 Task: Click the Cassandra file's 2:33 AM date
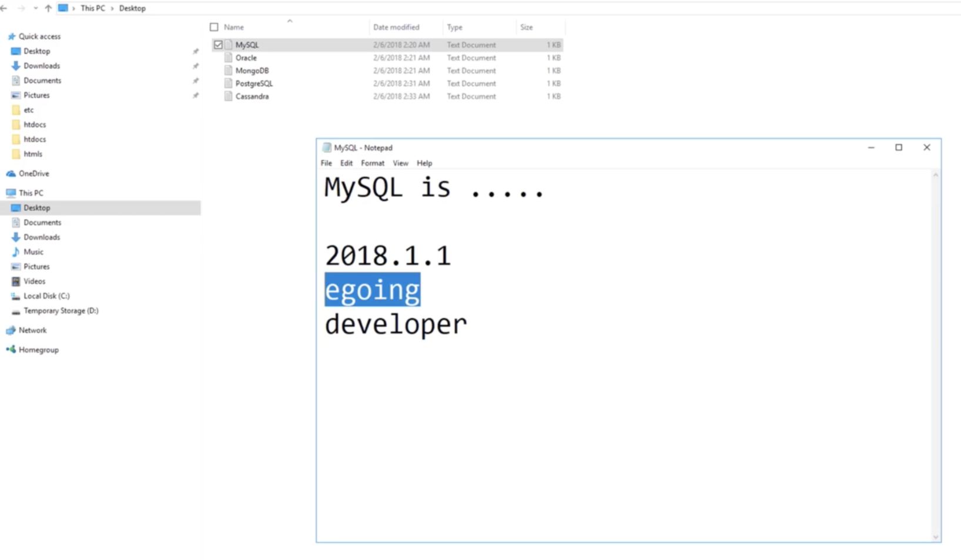click(401, 96)
